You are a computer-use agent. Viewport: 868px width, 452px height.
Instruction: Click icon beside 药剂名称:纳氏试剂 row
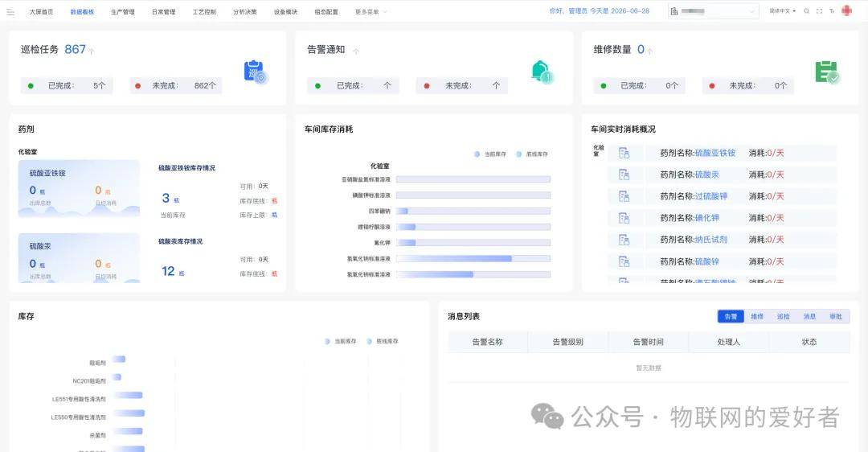(624, 240)
